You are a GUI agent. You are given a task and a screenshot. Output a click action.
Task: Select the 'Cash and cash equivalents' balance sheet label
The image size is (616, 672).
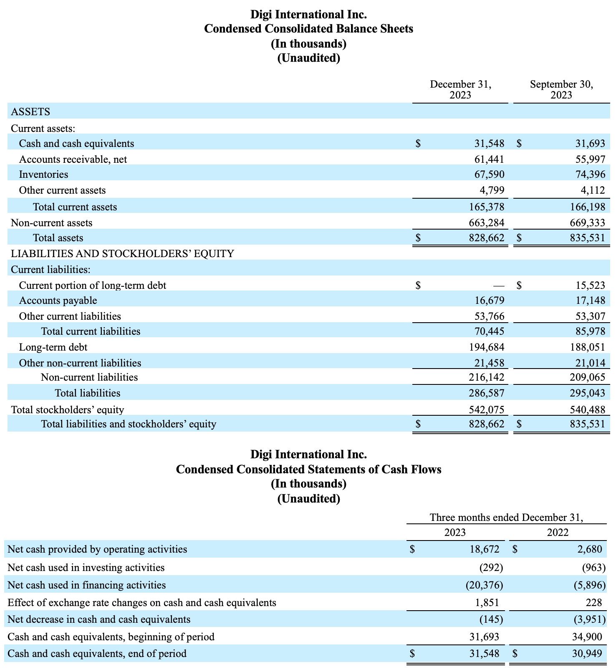76,144
